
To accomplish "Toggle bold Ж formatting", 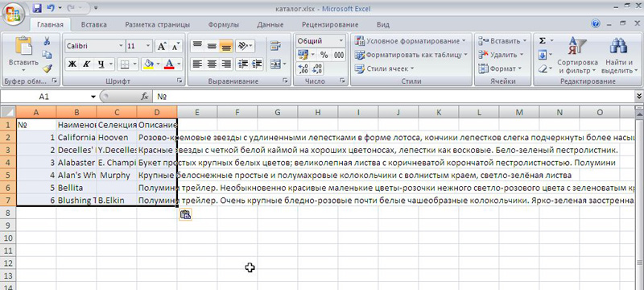I will 72,64.
